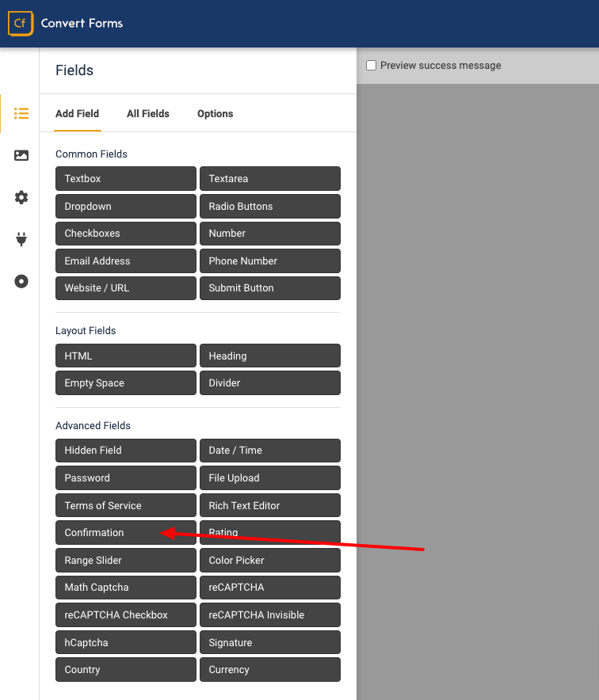
Task: Add a File Upload field
Action: click(x=270, y=478)
